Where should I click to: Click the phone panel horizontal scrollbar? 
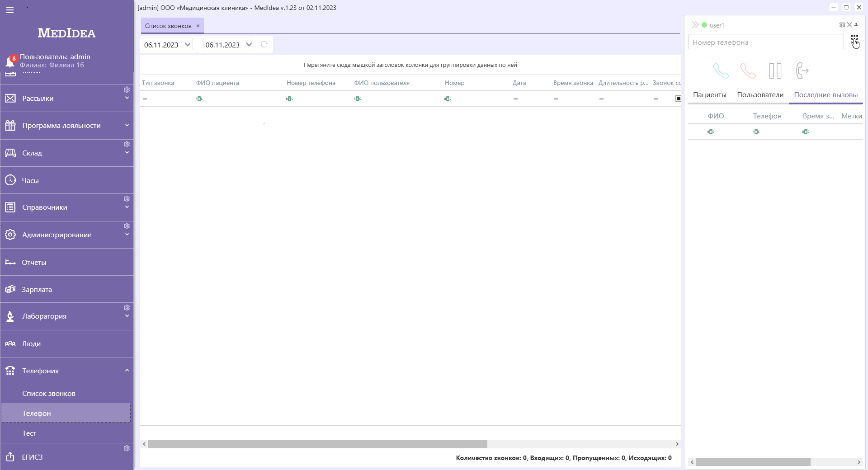click(x=753, y=462)
